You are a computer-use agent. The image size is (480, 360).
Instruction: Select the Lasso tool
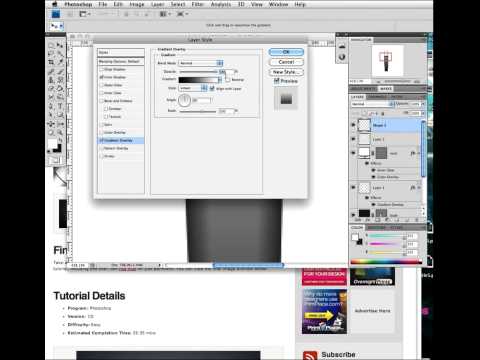coord(52,53)
